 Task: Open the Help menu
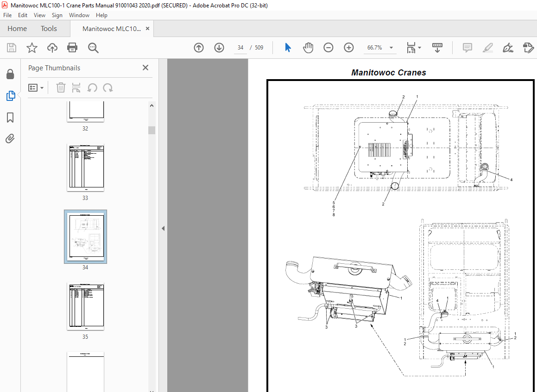click(x=101, y=15)
